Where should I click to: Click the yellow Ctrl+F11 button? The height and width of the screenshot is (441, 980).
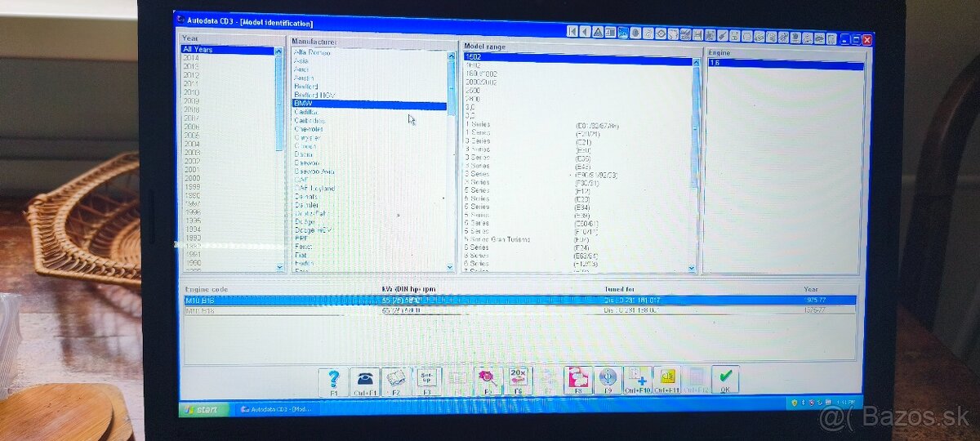(x=667, y=381)
